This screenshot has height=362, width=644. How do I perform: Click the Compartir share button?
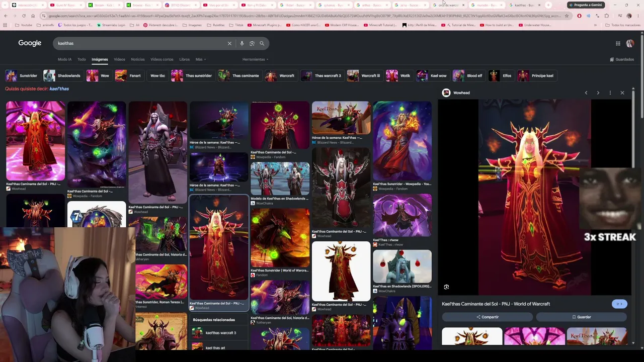pyautogui.click(x=487, y=317)
